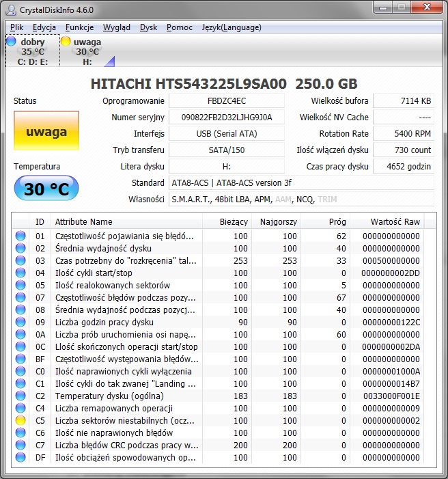Click status dot for attribute C1
Screen dimensions: 448x479
click(20, 383)
